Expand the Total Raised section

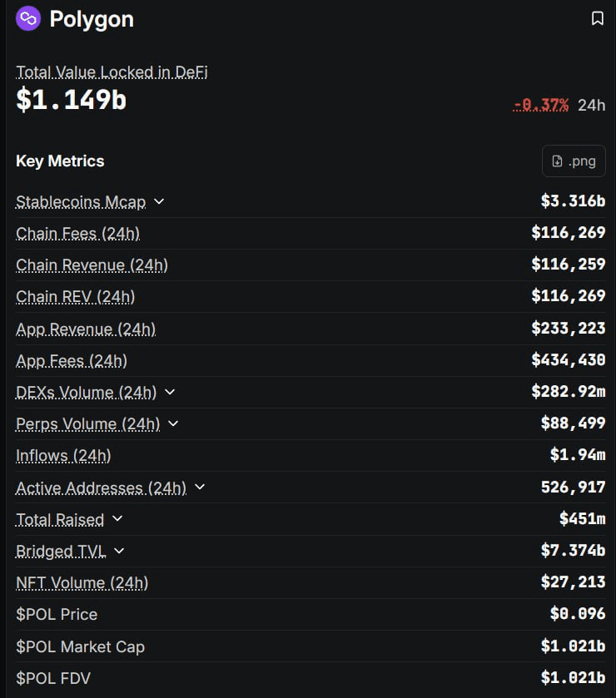pos(117,519)
